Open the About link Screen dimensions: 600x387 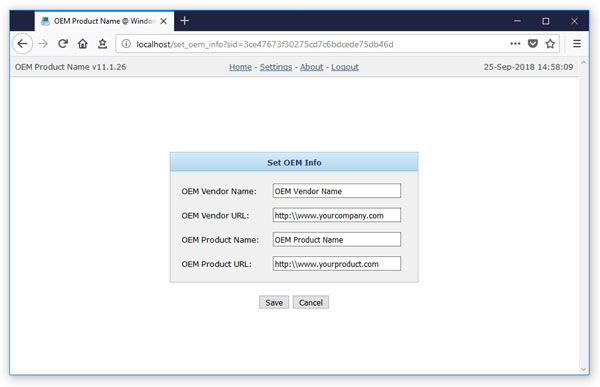(311, 67)
